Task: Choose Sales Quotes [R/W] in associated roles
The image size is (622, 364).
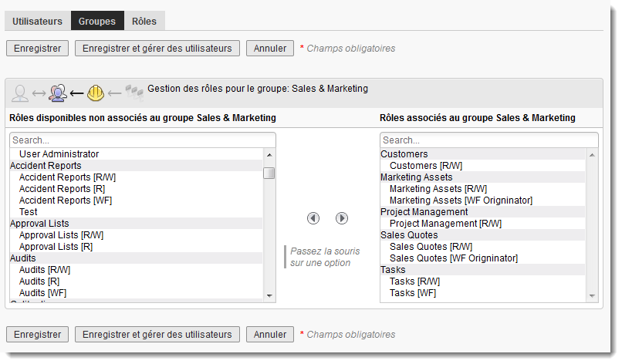Action: point(431,247)
